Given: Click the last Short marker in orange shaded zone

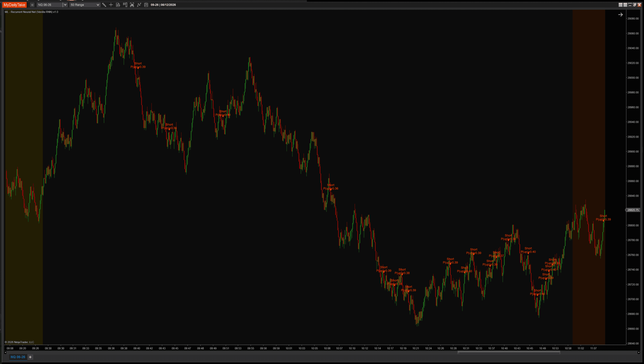Looking at the screenshot, I should [603, 218].
